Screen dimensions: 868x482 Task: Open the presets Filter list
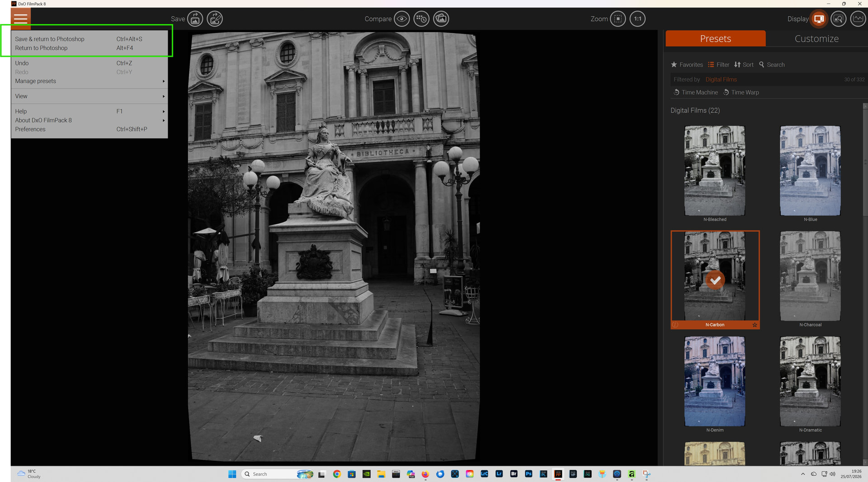pos(718,65)
